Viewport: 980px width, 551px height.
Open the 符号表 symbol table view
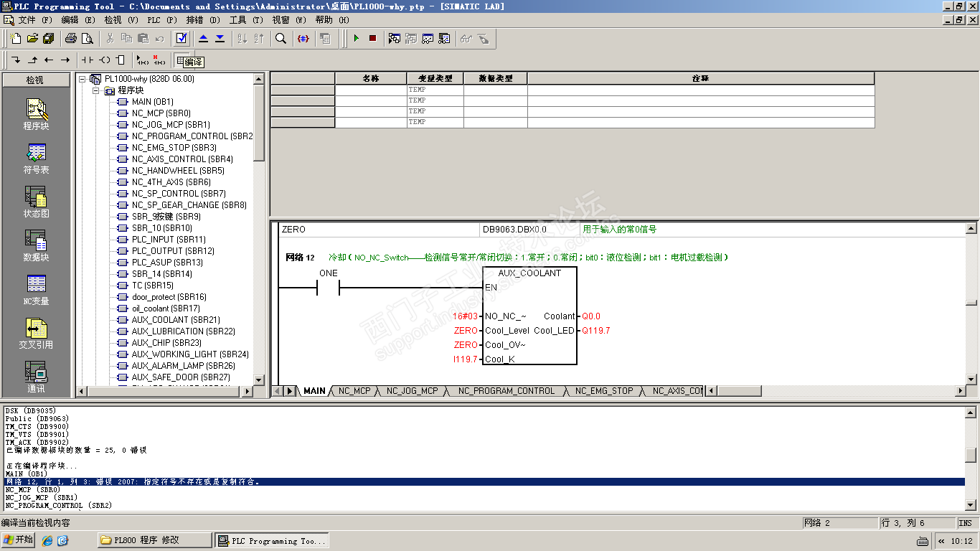(36, 159)
